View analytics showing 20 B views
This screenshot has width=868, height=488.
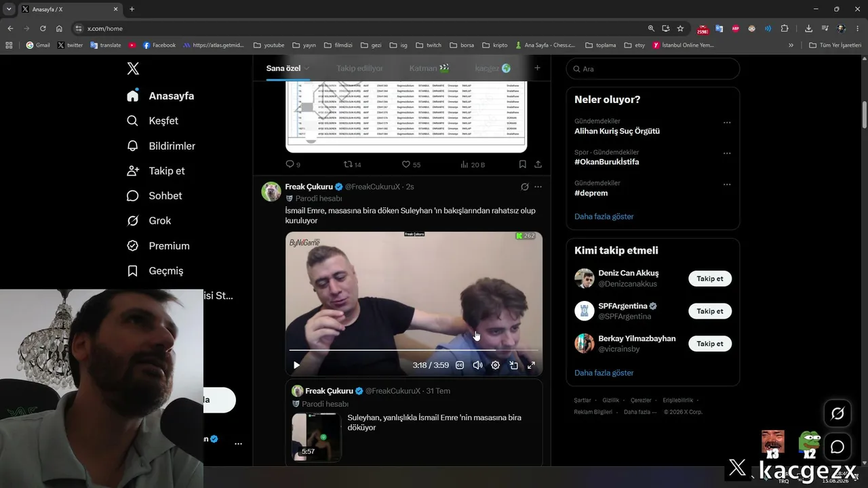[x=472, y=164]
